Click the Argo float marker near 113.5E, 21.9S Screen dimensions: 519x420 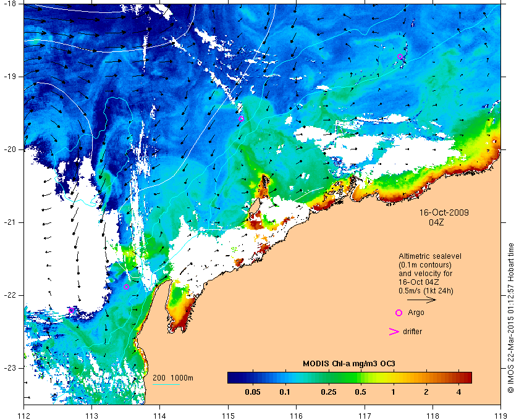pyautogui.click(x=126, y=287)
